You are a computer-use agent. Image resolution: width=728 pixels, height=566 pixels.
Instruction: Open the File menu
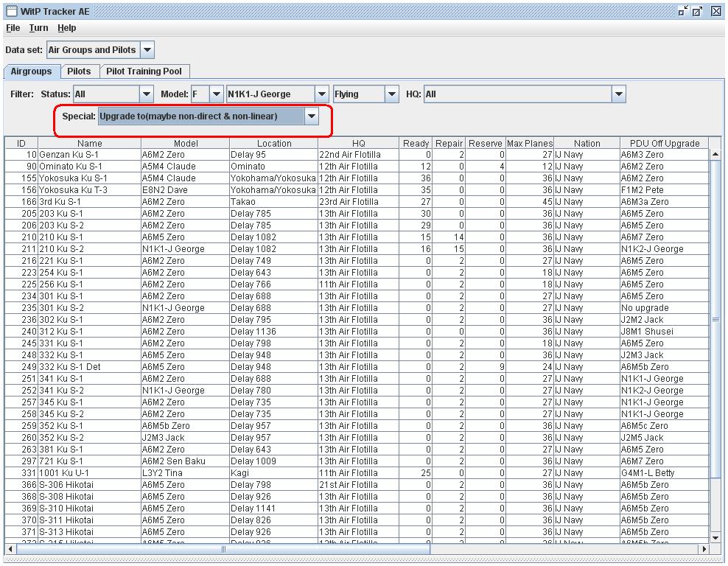coord(13,28)
